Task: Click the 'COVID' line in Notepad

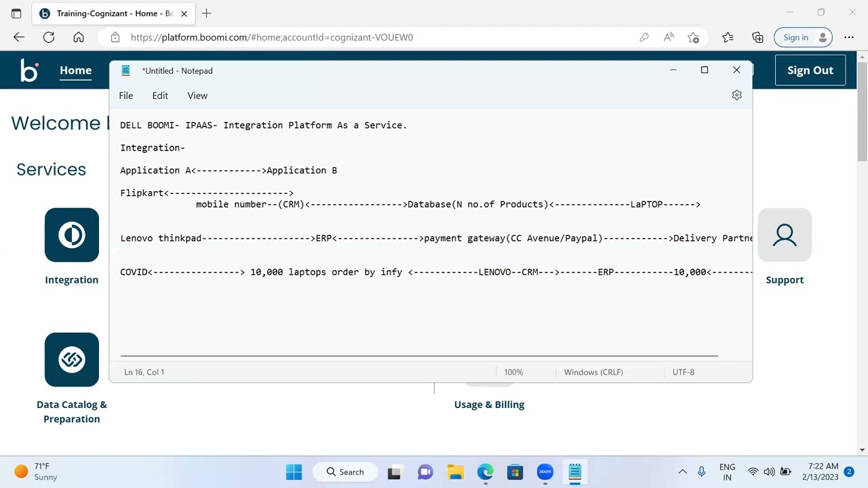Action: pyautogui.click(x=436, y=272)
